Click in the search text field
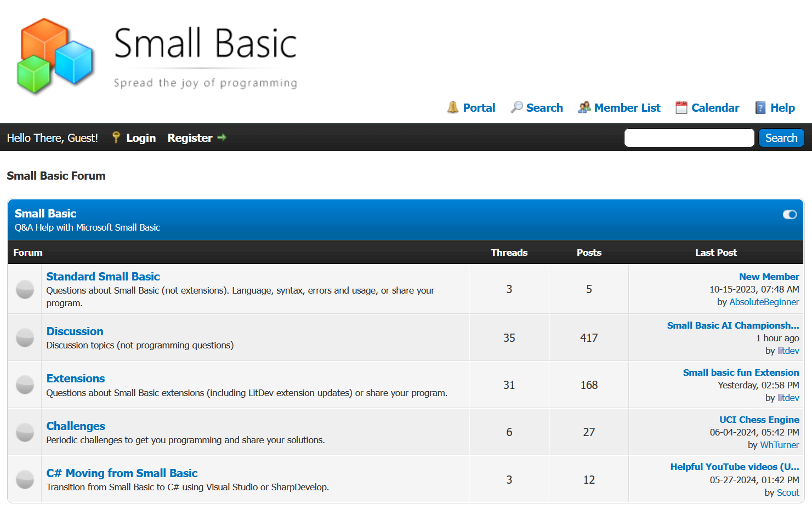Viewport: 812px width, 510px height. 689,138
